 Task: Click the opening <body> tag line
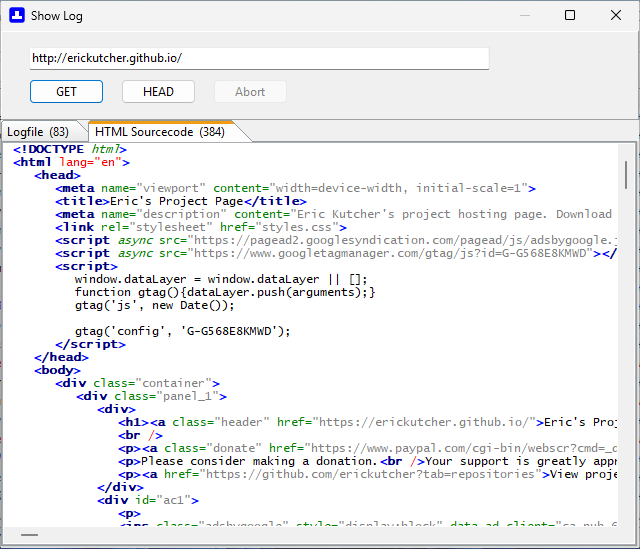58,370
